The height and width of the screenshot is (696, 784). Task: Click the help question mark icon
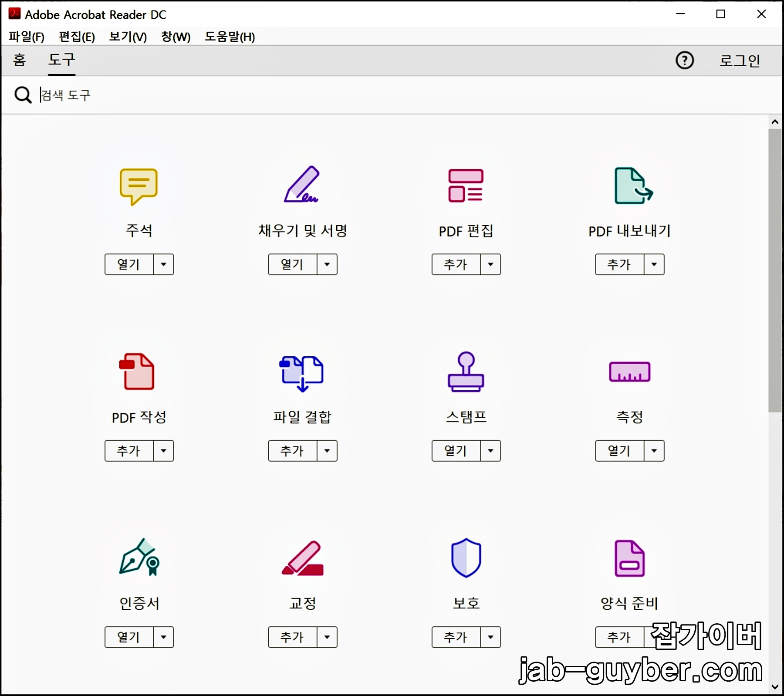click(x=684, y=60)
